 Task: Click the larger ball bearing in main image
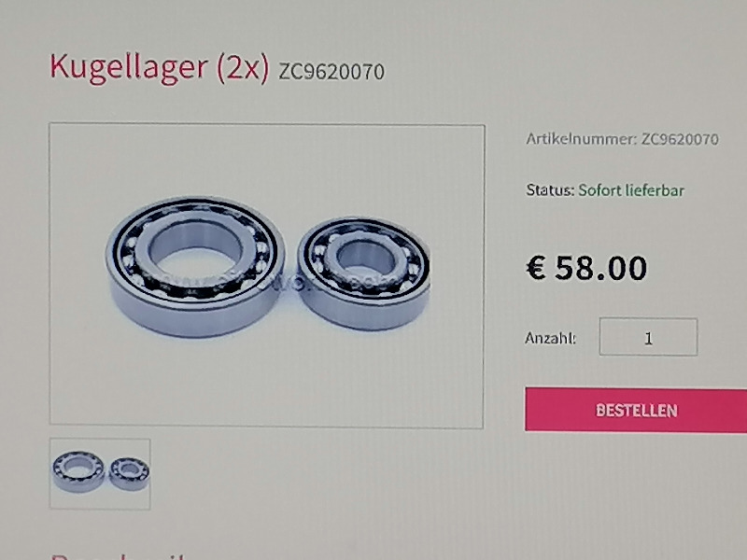point(195,267)
